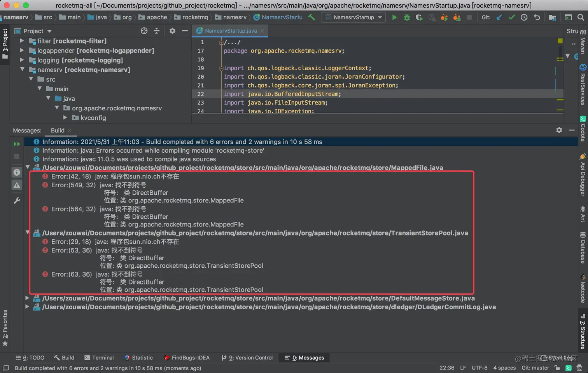Image resolution: width=588 pixels, height=373 pixels.
Task: Click the Git: master branch widget
Action: click(x=535, y=368)
